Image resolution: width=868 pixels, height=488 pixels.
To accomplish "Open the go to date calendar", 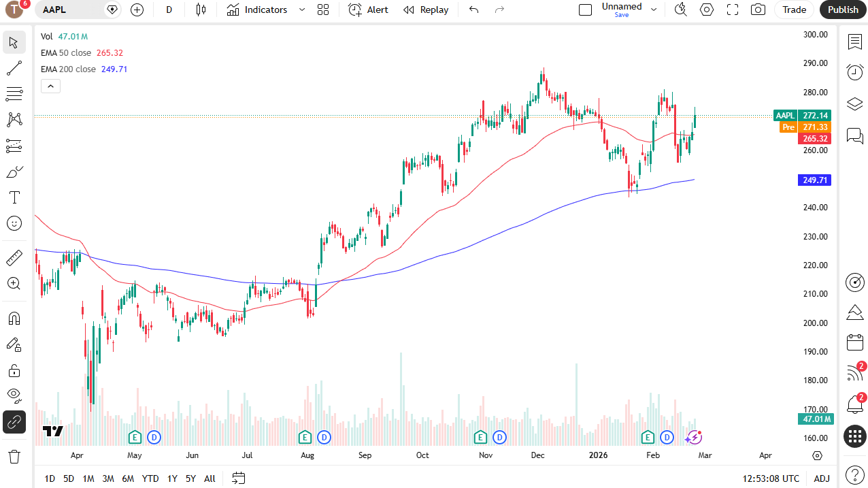I will point(238,478).
